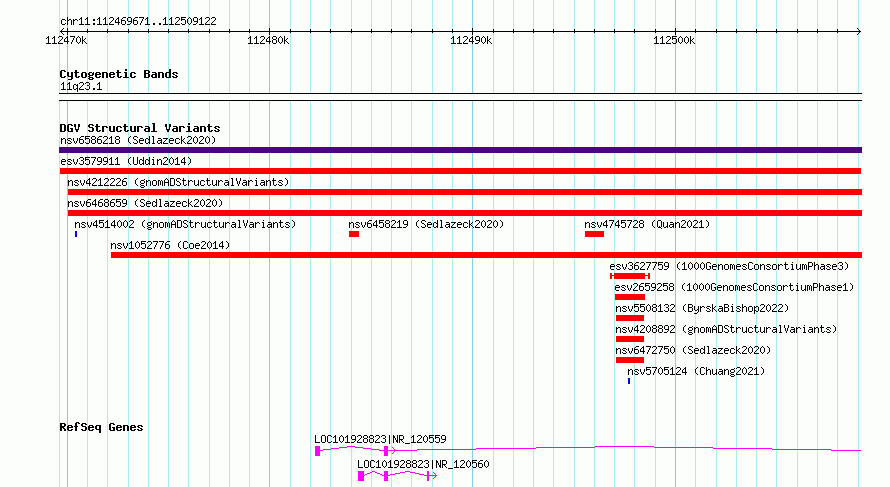This screenshot has height=487, width=890.
Task: Open the esv3579911 (Uddin2014) variant label
Action: 126,161
